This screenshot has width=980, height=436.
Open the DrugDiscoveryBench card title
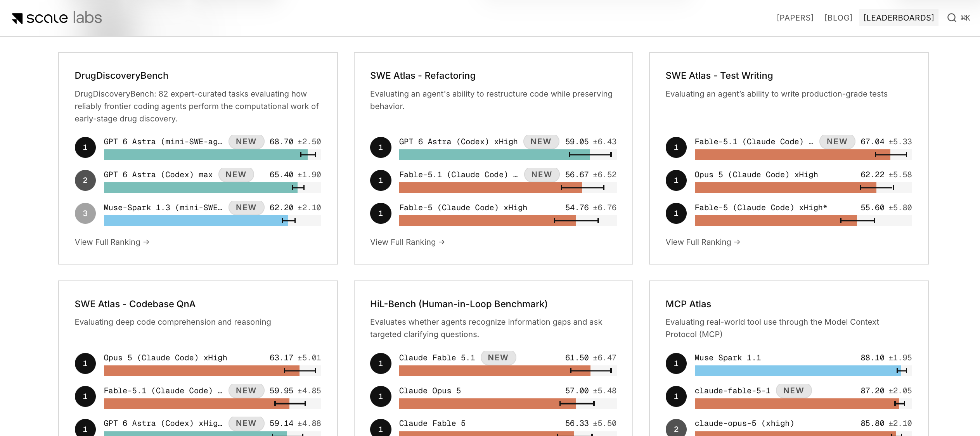click(121, 76)
